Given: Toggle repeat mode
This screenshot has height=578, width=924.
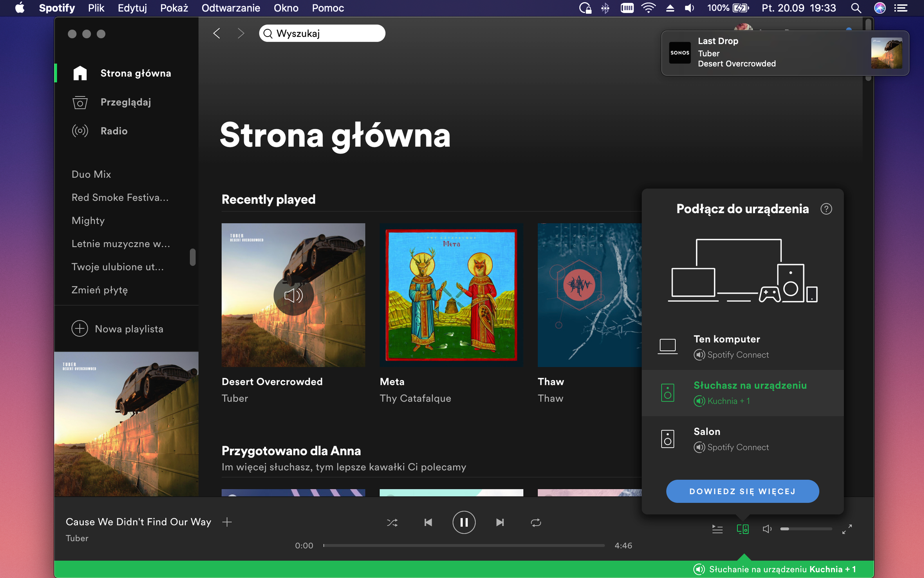Looking at the screenshot, I should click(536, 522).
